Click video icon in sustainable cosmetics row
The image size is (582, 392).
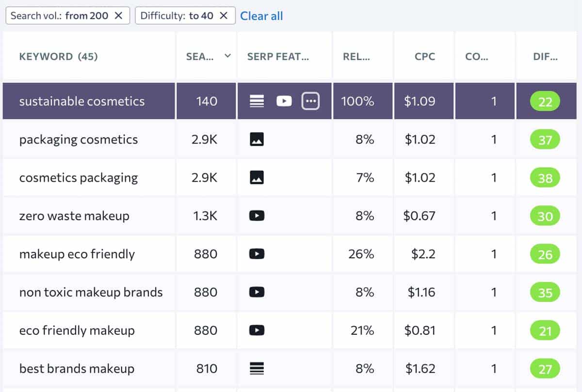tap(284, 101)
